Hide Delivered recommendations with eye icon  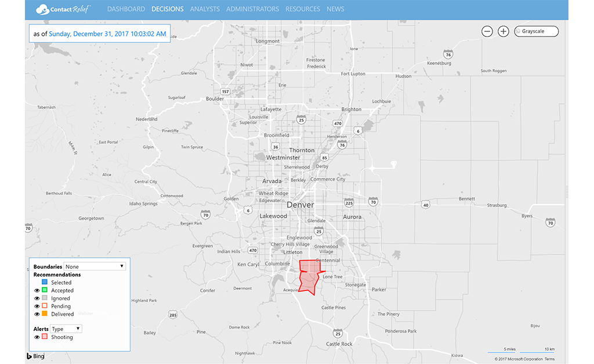click(37, 314)
